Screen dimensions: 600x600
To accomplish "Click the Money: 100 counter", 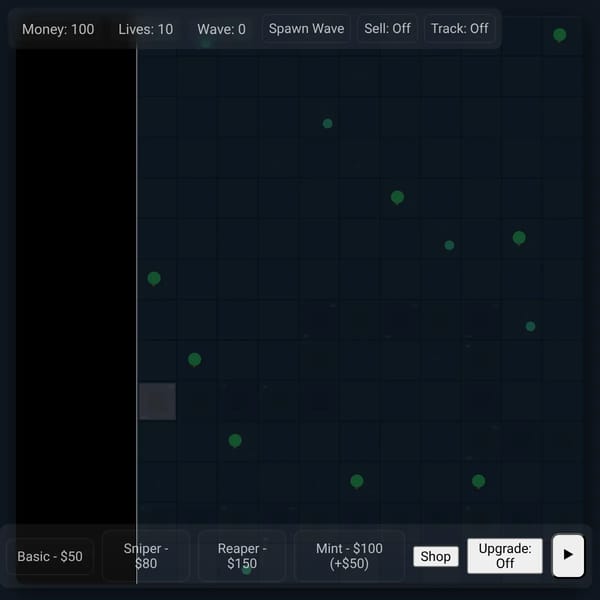I will pyautogui.click(x=58, y=29).
